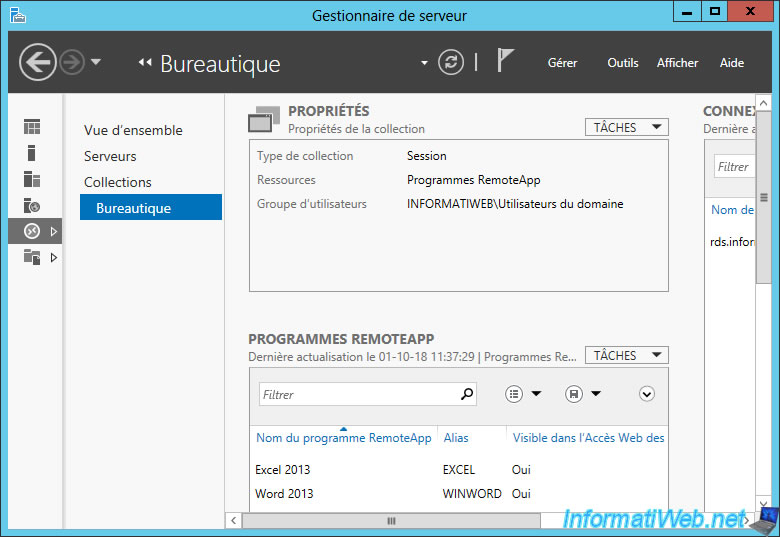
Task: Open Vue d'ensemble page
Action: (x=133, y=130)
